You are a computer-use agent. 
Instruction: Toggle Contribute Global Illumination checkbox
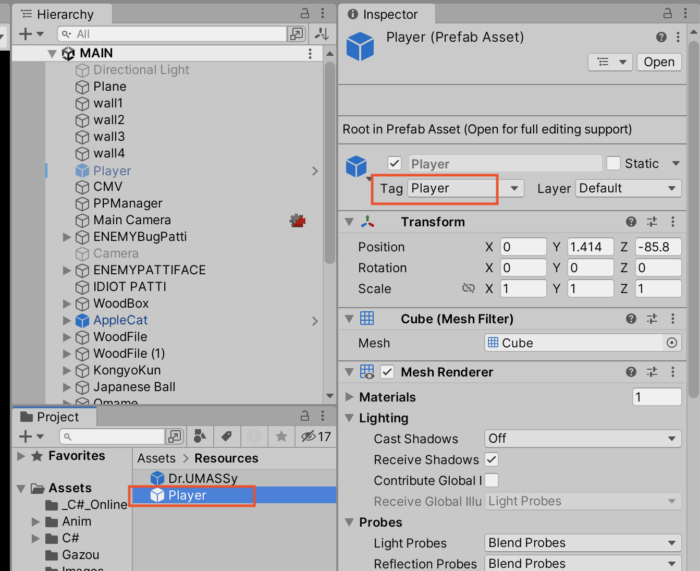pyautogui.click(x=492, y=480)
